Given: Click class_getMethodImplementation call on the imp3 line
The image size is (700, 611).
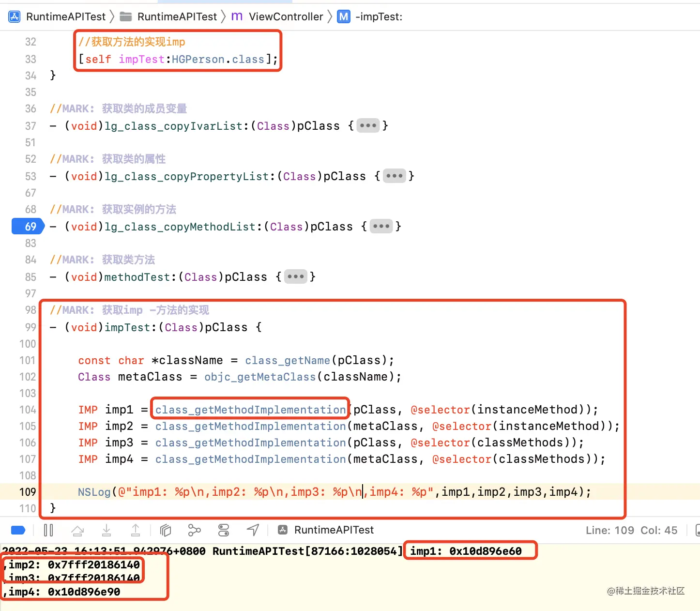Looking at the screenshot, I should [250, 443].
